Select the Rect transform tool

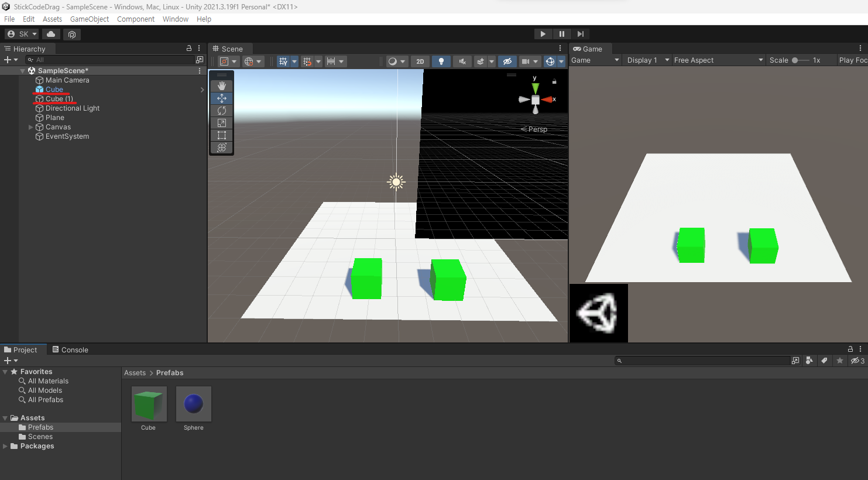pyautogui.click(x=222, y=135)
